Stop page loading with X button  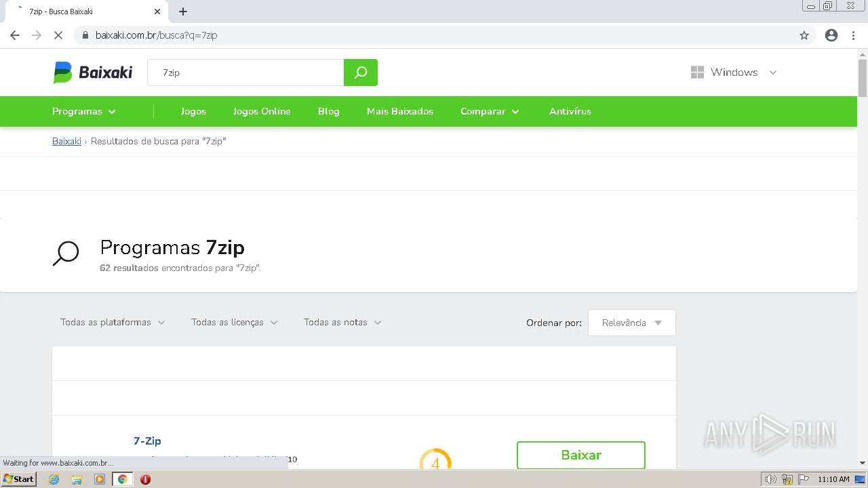pos(58,35)
